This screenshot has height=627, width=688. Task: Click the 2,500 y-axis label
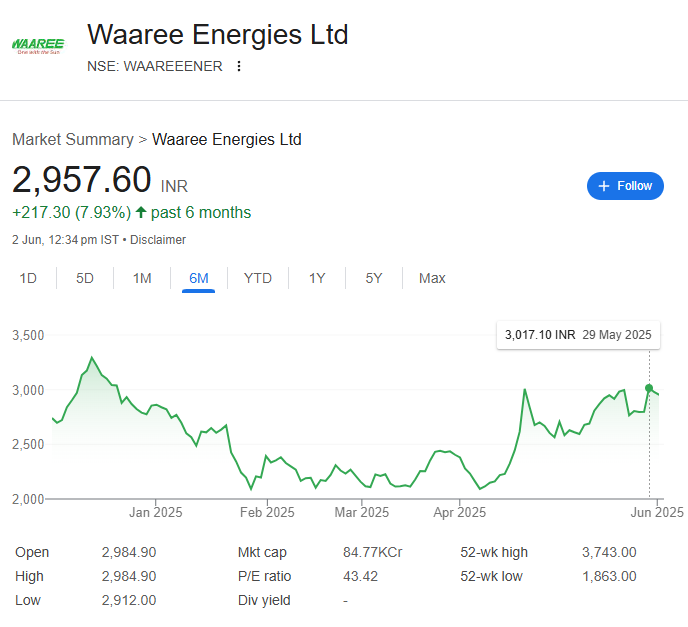coord(28,444)
